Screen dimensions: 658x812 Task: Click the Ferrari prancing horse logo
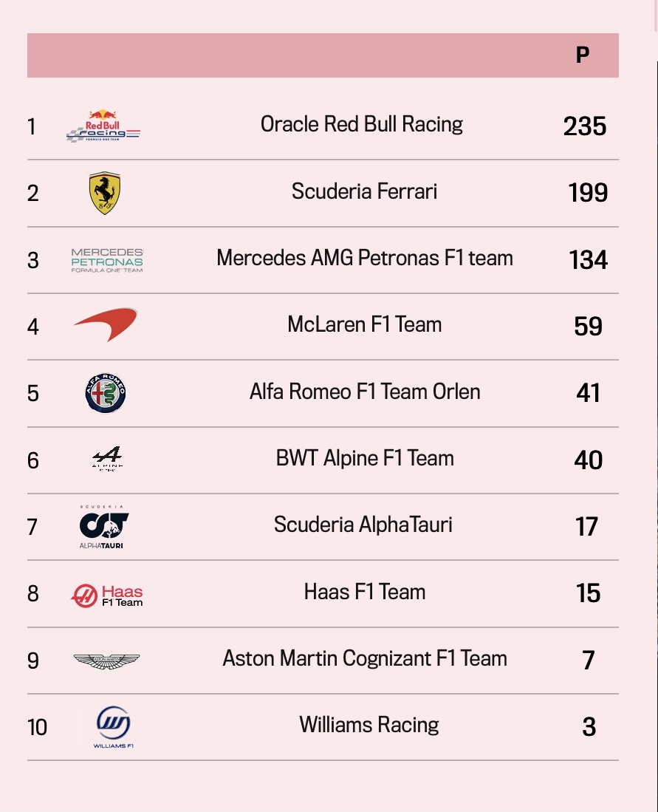[x=105, y=193]
